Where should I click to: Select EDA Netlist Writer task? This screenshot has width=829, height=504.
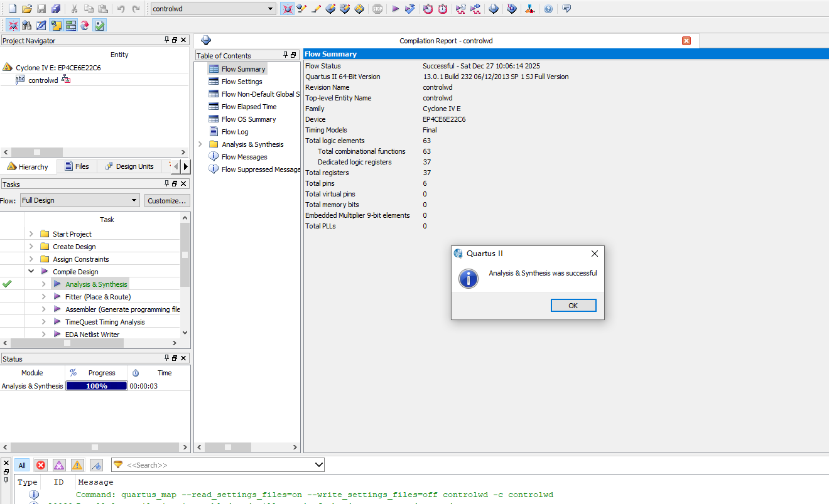pos(92,335)
